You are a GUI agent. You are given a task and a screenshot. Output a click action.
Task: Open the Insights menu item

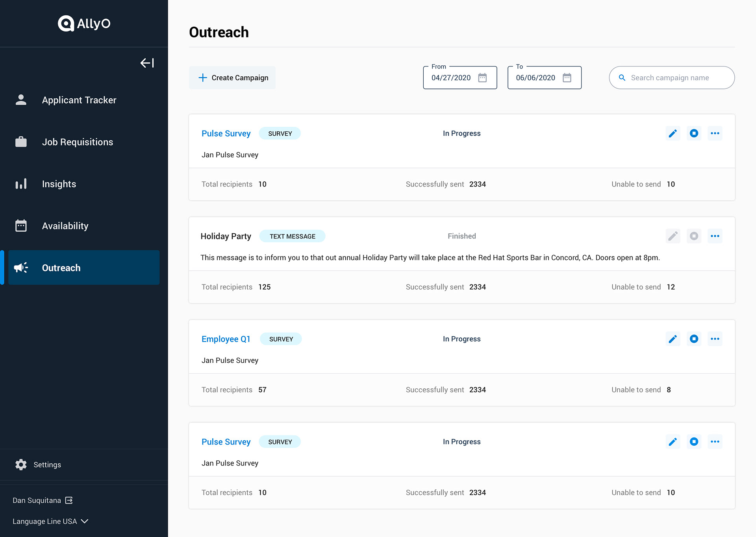[x=59, y=184]
